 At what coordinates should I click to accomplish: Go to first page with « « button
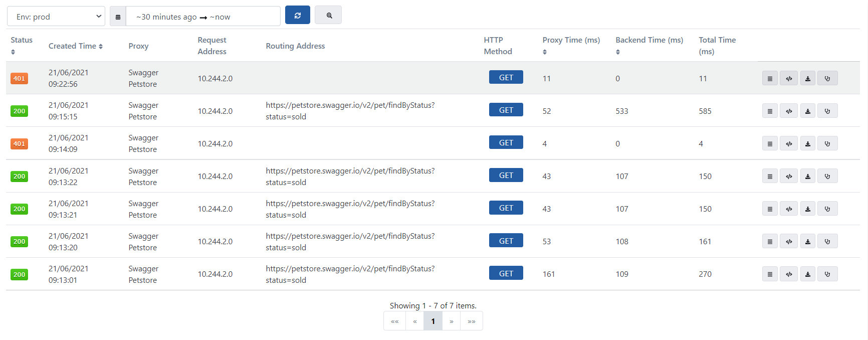pyautogui.click(x=395, y=321)
